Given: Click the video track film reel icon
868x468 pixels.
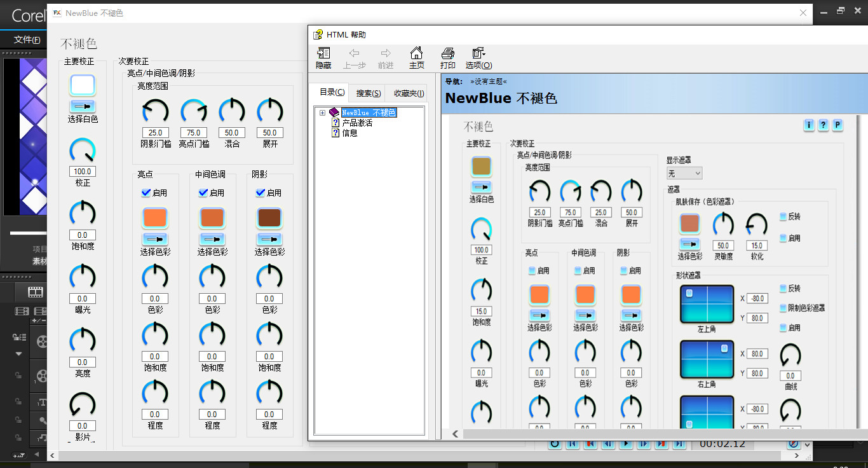Looking at the screenshot, I should point(41,341).
